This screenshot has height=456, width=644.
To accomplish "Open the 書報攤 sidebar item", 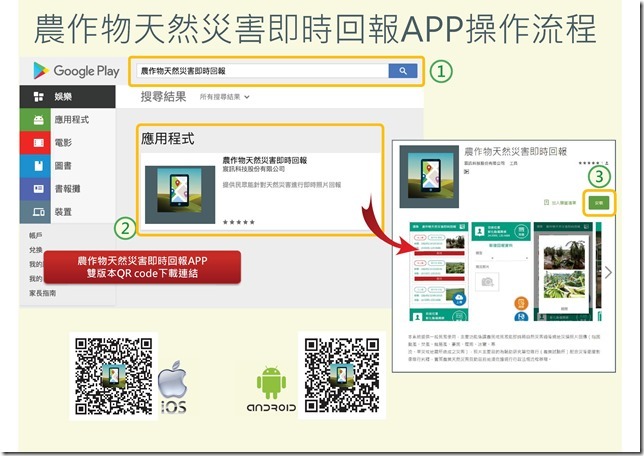I will 67,189.
